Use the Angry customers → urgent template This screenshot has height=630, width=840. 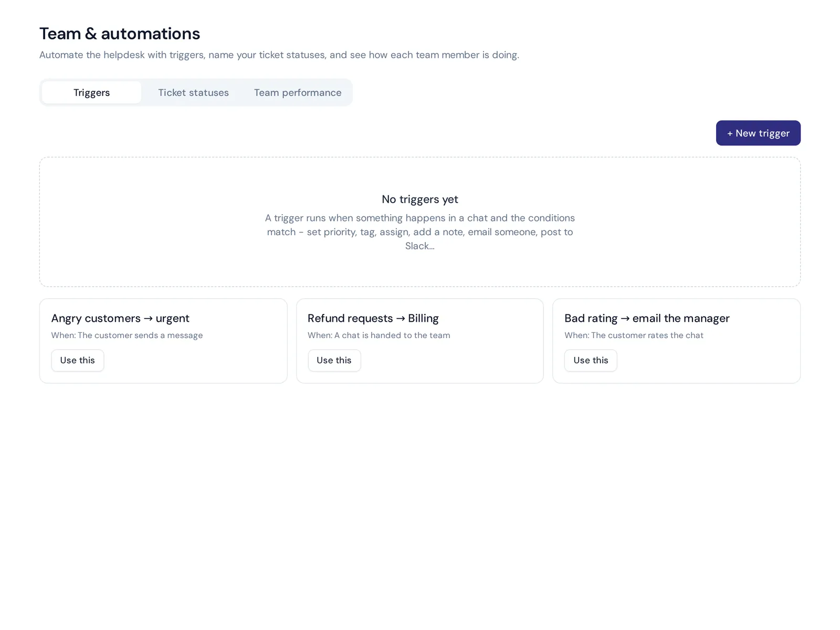(78, 360)
